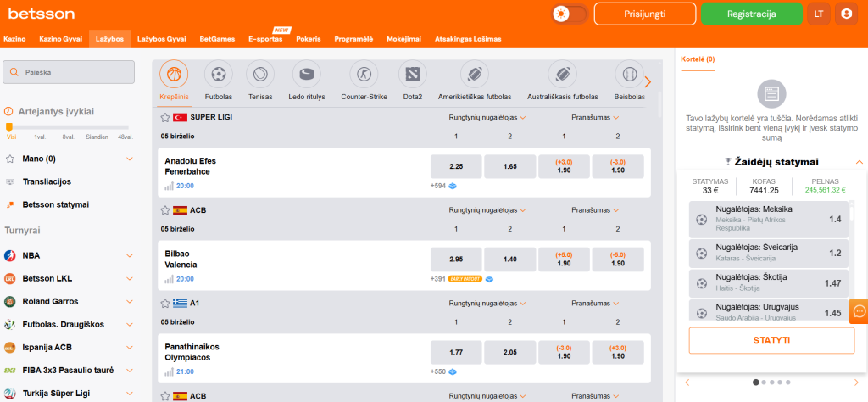
Task: Click the Roland Garros tournament logo
Action: coord(9,302)
